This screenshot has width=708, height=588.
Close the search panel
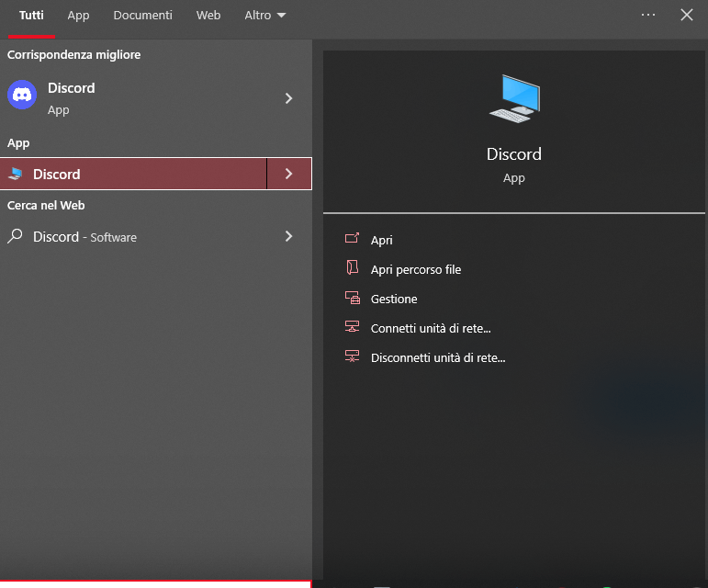[687, 15]
